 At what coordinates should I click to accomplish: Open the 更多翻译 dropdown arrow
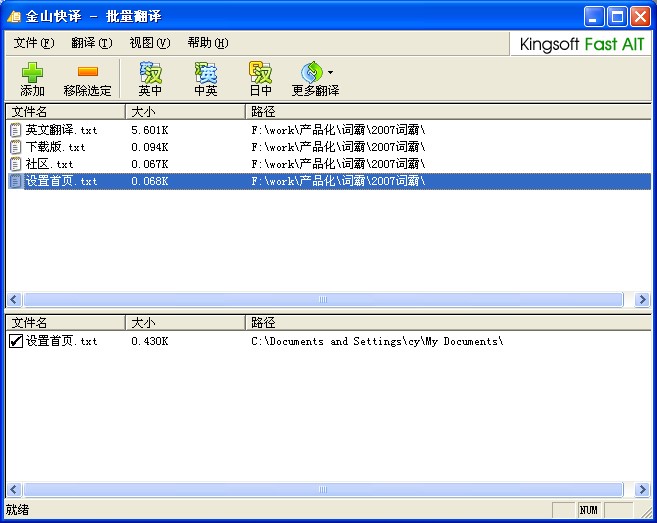pyautogui.click(x=331, y=72)
